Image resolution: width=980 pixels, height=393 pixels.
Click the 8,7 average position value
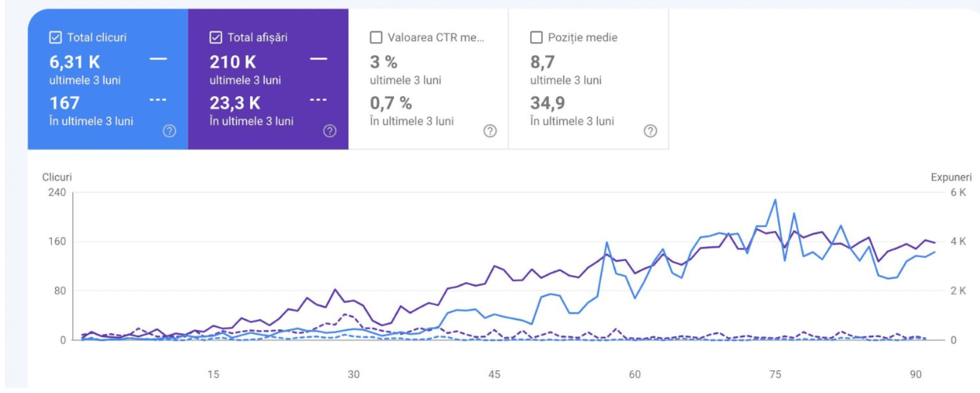point(540,63)
